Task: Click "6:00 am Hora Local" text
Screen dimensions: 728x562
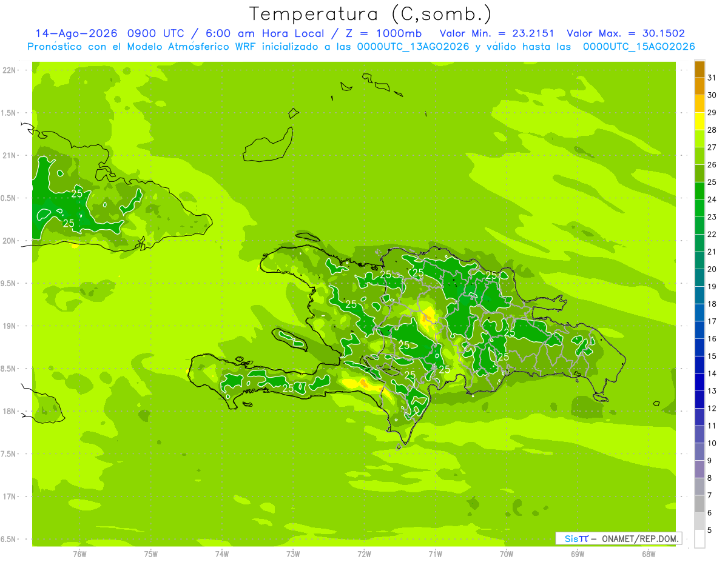Action: (x=268, y=33)
